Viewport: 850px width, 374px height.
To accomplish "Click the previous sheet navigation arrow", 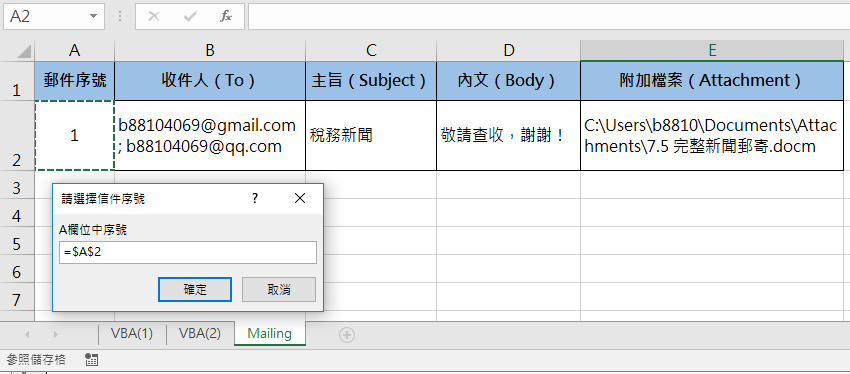I will (x=27, y=335).
